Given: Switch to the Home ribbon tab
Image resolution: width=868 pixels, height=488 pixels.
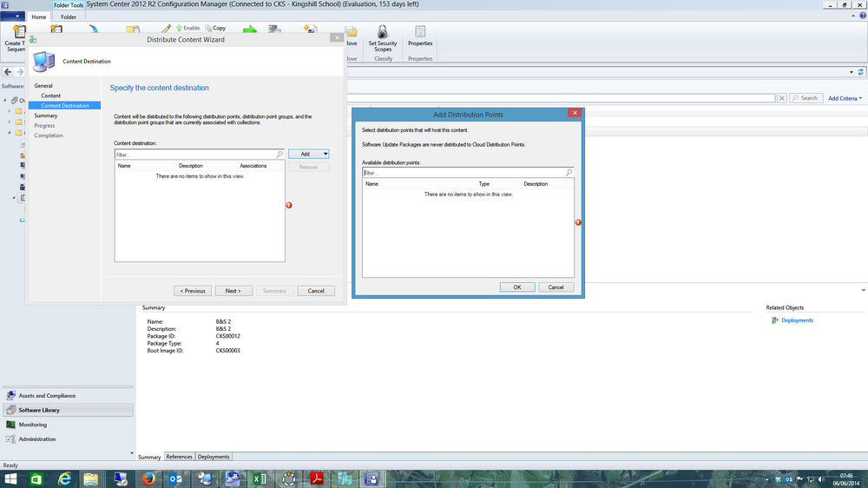Looking at the screenshot, I should point(39,16).
